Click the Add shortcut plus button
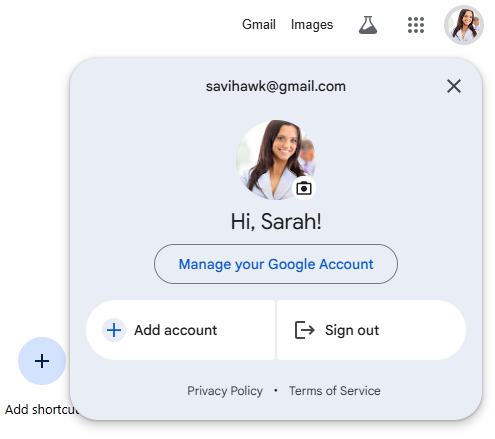 [x=42, y=361]
